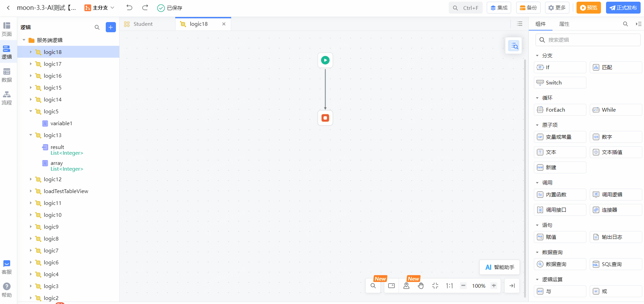Select the 输出日志 log component
This screenshot has width=644, height=304.
[616, 237]
